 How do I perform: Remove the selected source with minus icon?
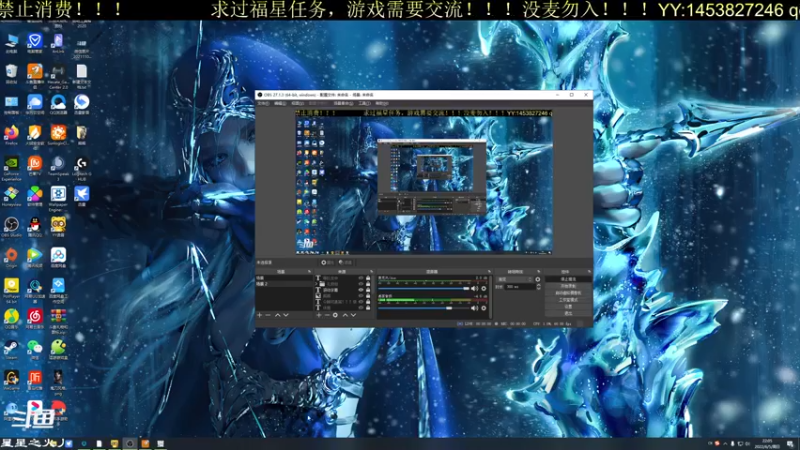pos(327,315)
